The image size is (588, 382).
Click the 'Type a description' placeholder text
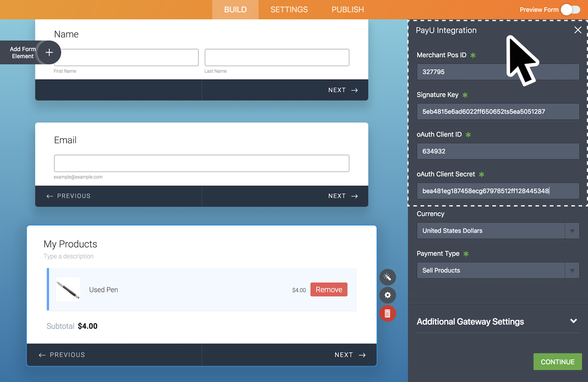coord(69,256)
